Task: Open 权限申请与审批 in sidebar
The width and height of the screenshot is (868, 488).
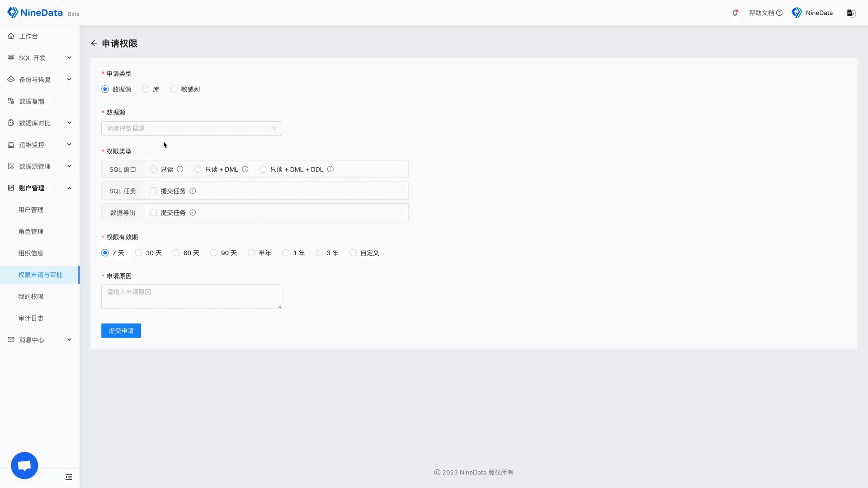Action: (x=40, y=275)
